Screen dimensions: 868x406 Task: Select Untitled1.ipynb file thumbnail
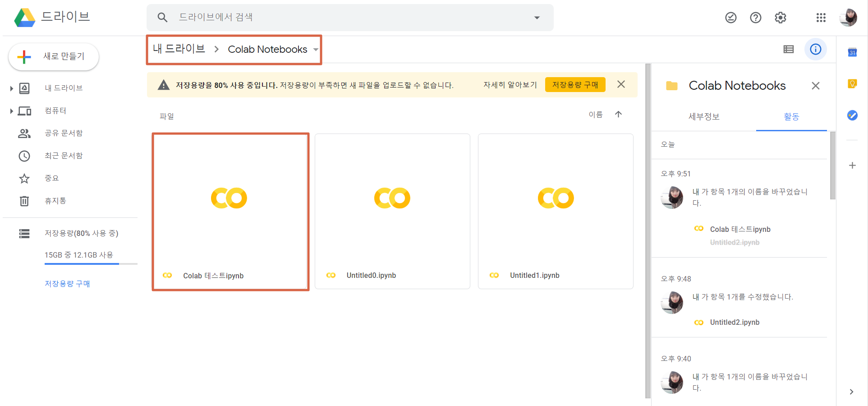(556, 198)
